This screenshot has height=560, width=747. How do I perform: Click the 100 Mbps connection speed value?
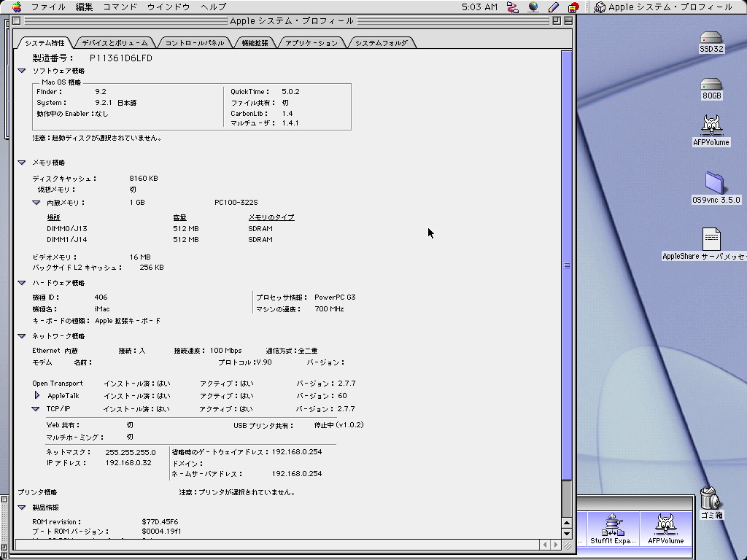coord(226,351)
